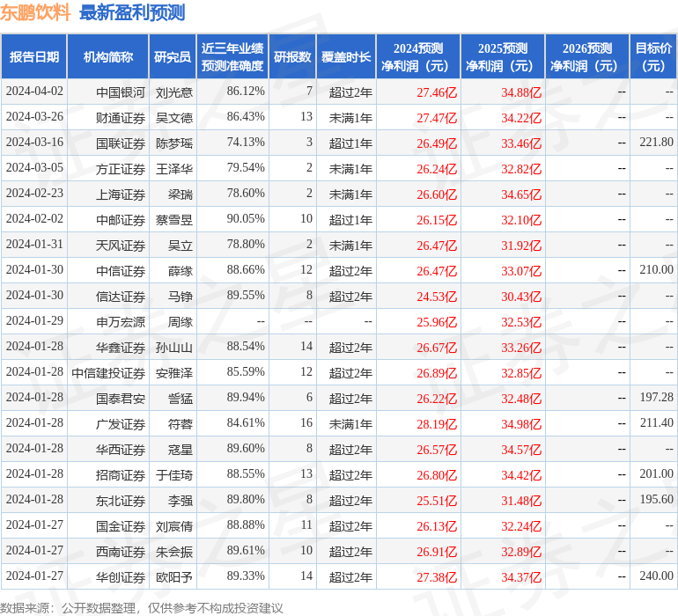Click analyst name 于佳琦
This screenshot has width=678, height=616.
174,474
